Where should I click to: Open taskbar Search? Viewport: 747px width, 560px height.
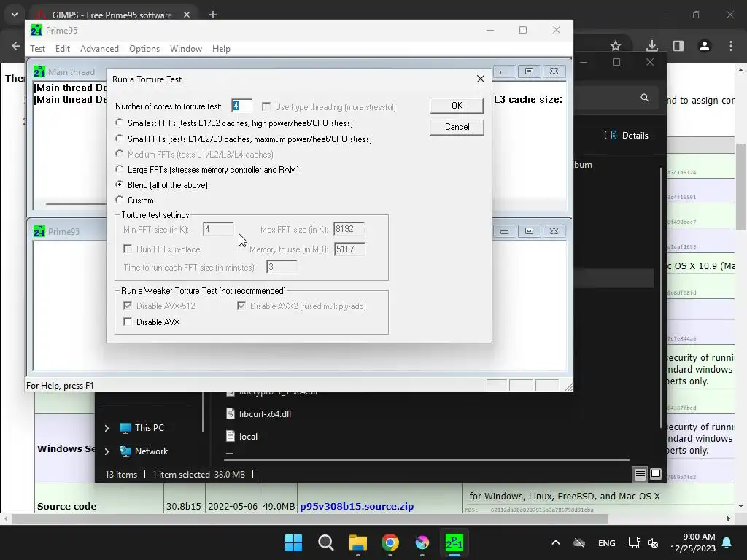click(326, 542)
